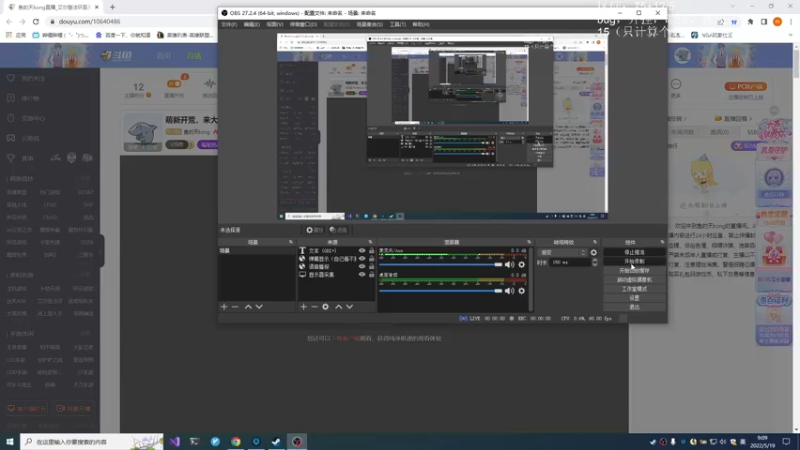Open Chrome extensions puzzle icon
Image resolution: width=800 pixels, height=450 pixels.
[750, 21]
